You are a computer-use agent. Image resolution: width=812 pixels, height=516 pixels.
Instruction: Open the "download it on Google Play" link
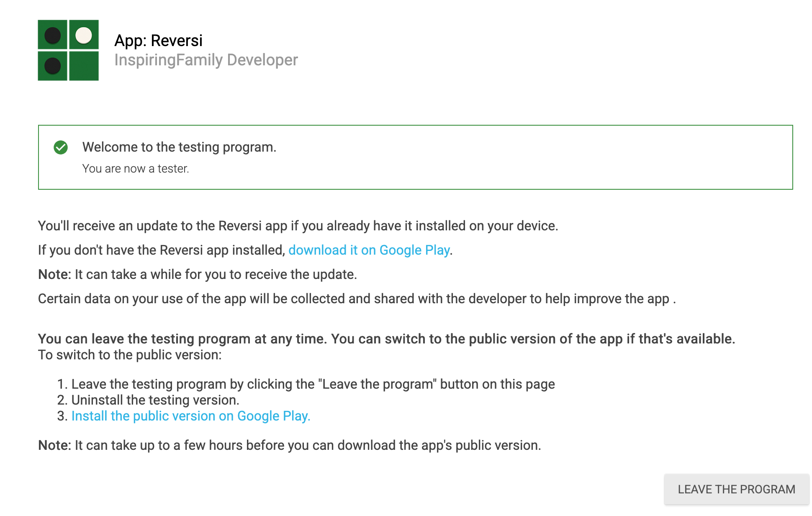(369, 250)
